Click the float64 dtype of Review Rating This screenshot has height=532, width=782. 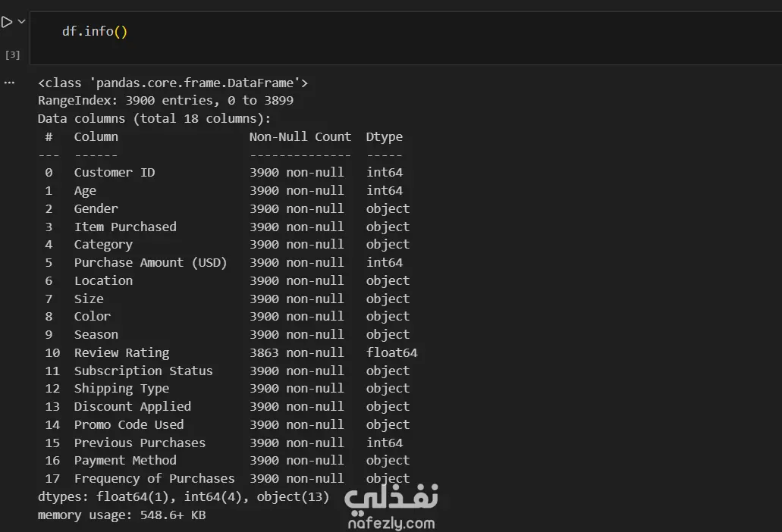(x=391, y=352)
